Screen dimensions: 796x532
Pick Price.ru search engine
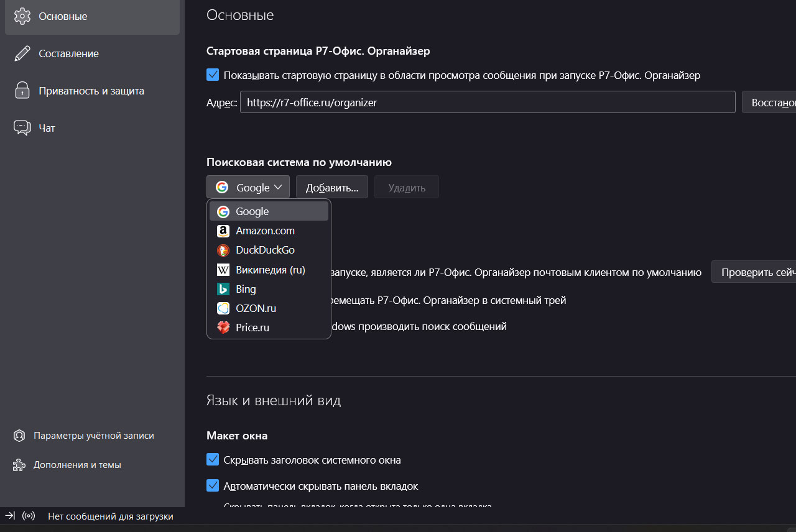tap(269, 328)
